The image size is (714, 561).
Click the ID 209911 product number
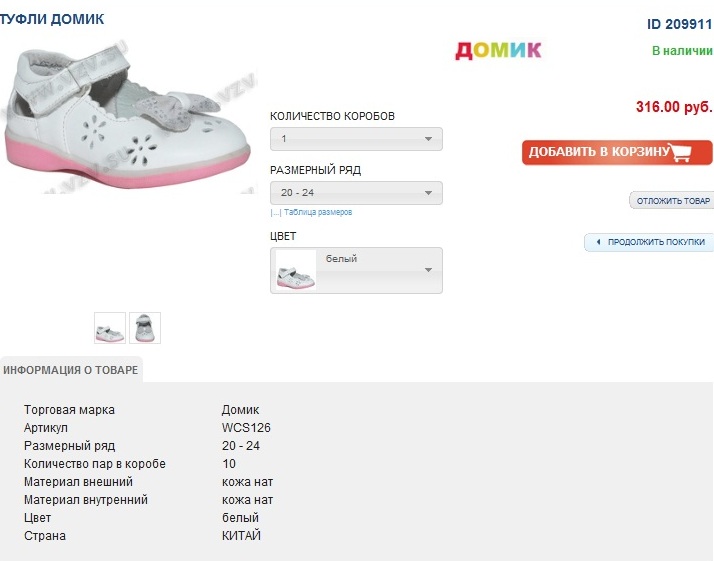coord(679,25)
